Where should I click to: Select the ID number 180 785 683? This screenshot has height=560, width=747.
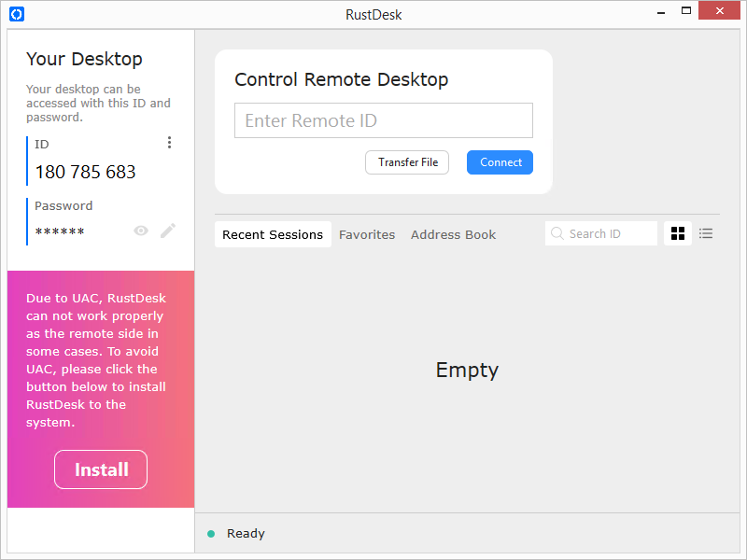(86, 172)
